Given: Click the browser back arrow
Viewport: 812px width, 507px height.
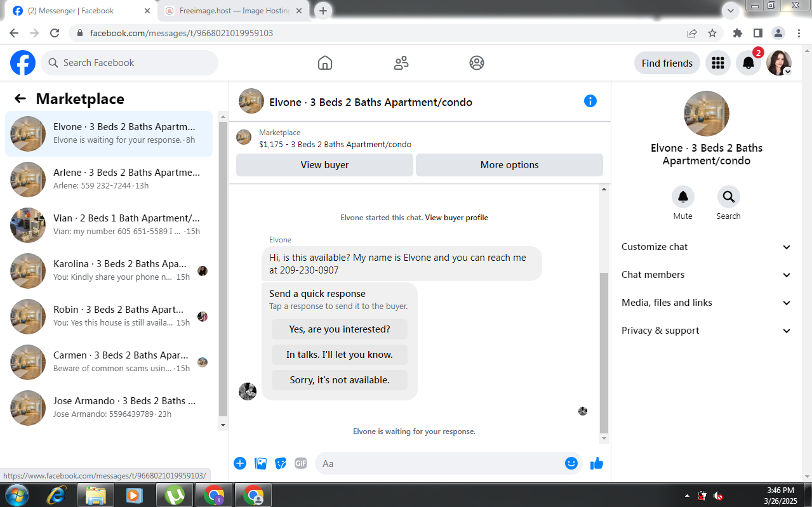Looking at the screenshot, I should 14,33.
